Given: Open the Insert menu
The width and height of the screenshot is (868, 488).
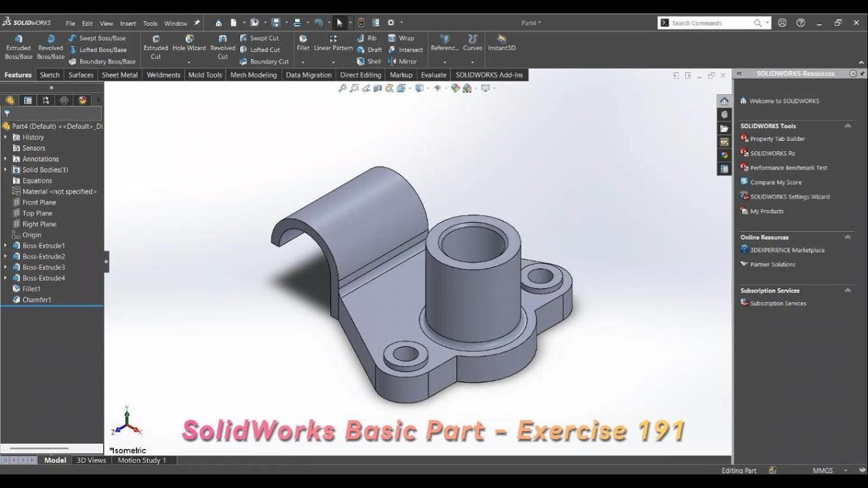Looking at the screenshot, I should click(x=128, y=23).
